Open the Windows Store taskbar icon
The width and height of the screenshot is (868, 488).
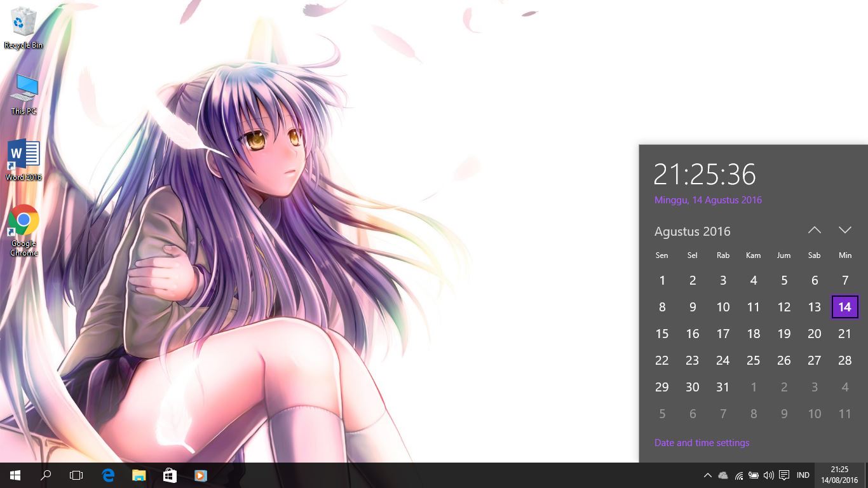[x=170, y=475]
